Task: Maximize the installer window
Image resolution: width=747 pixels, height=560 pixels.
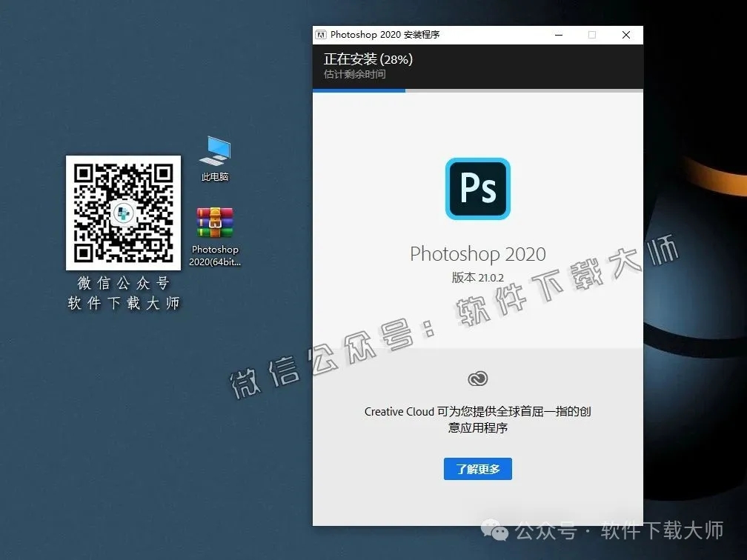Action: click(591, 35)
